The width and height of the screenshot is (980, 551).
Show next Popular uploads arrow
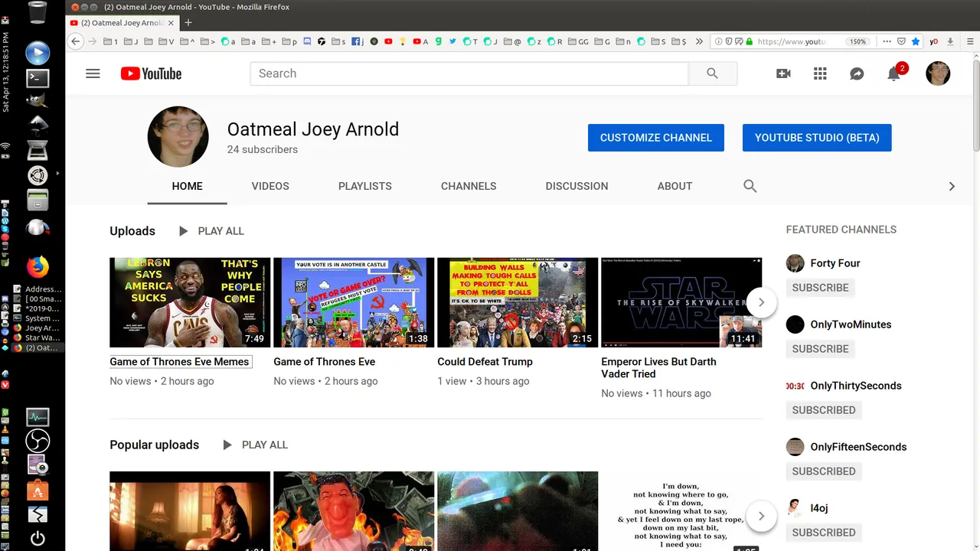pyautogui.click(x=761, y=516)
